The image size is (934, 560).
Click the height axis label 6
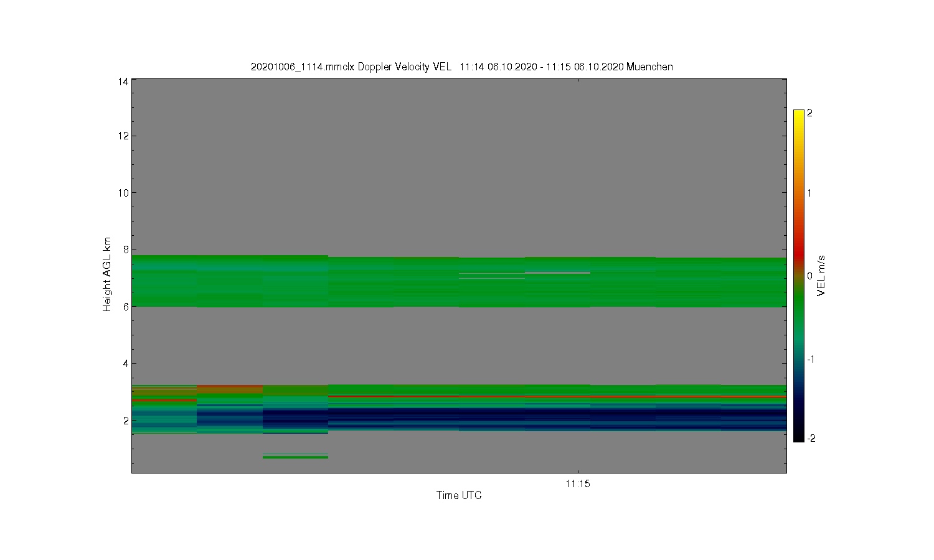click(126, 307)
